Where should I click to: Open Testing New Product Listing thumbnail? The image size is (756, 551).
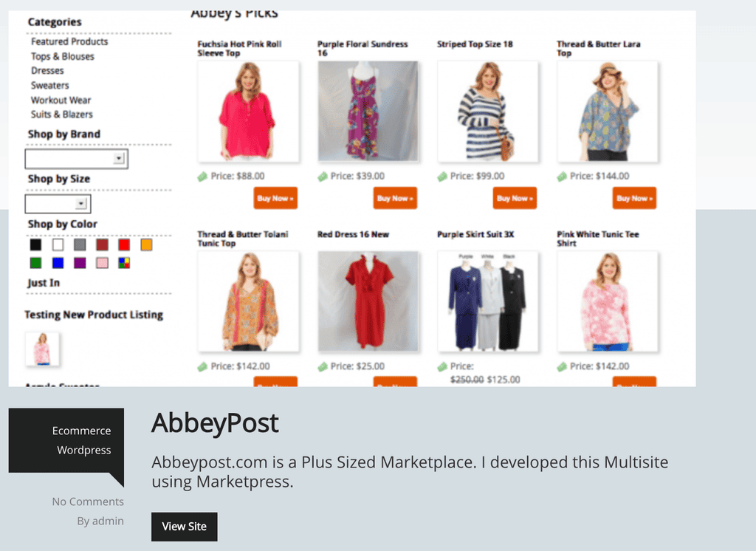pyautogui.click(x=42, y=349)
